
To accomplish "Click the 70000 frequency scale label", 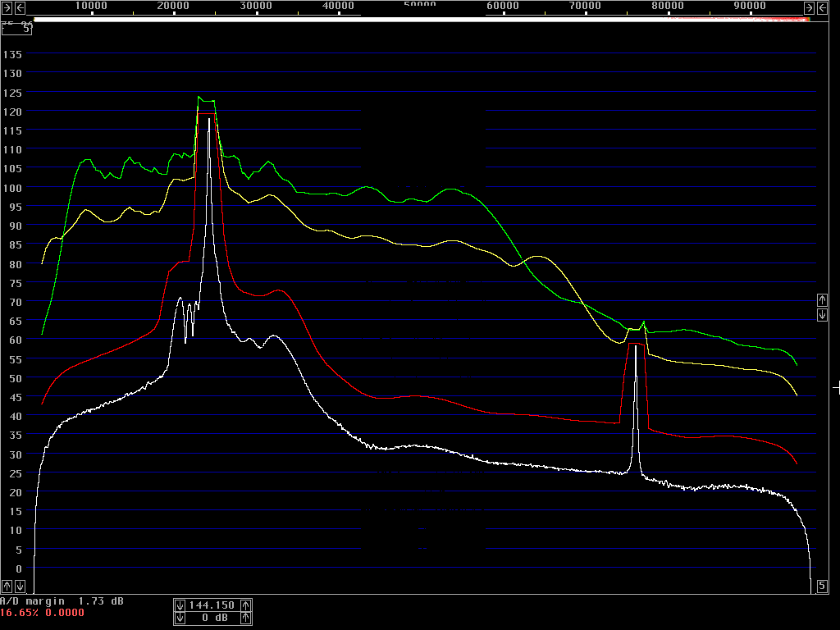I will click(x=585, y=6).
